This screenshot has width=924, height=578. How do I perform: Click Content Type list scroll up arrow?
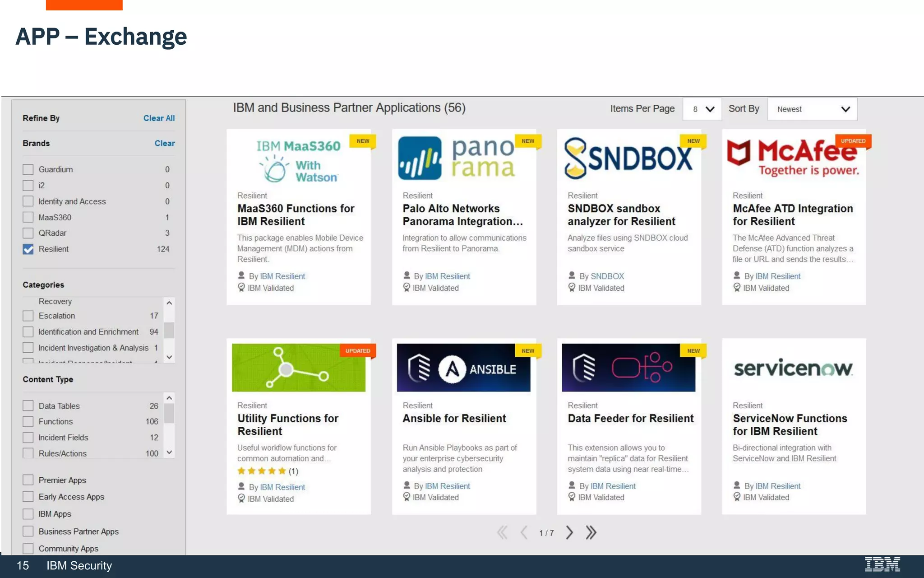pos(169,398)
